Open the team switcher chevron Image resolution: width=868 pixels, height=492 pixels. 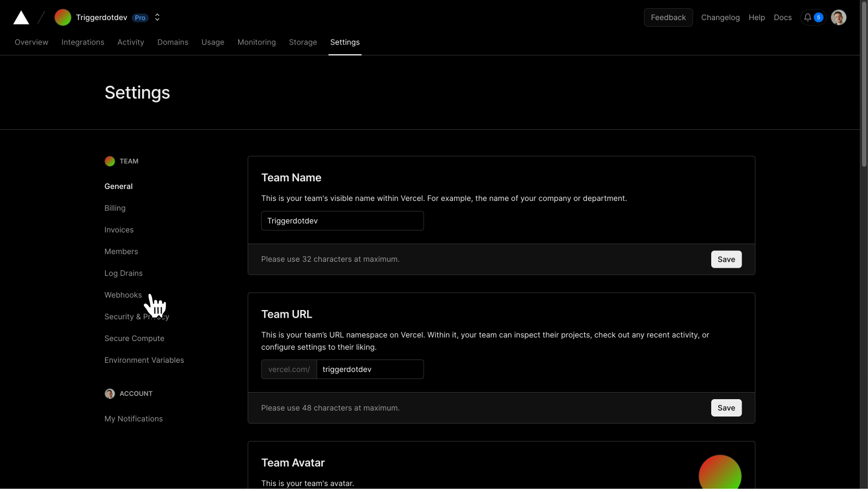(157, 17)
